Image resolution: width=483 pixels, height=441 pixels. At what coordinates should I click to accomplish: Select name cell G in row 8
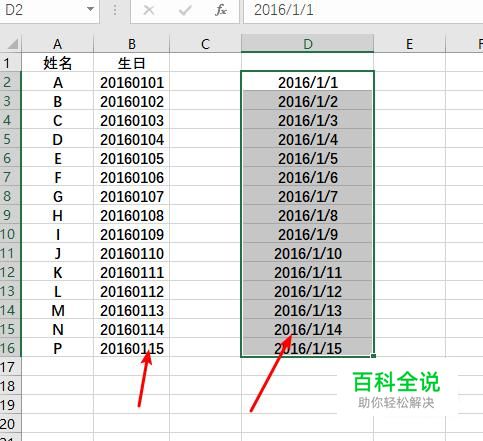point(58,196)
